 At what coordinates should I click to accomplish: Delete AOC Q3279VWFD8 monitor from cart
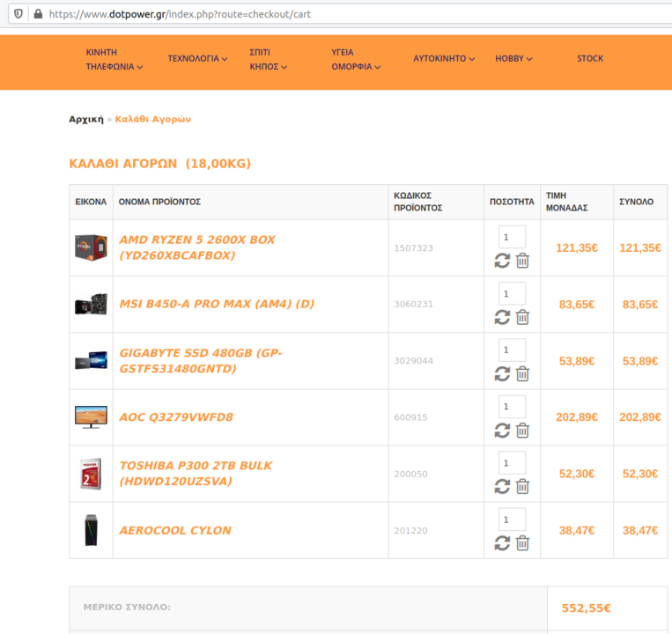[522, 431]
